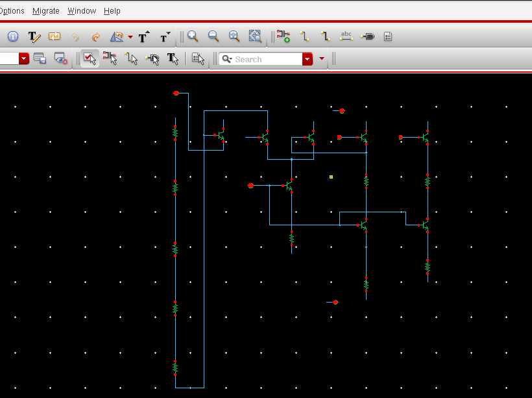Viewport: 532px width, 398px height.
Task: Select the create wire label tool
Action: tap(346, 36)
